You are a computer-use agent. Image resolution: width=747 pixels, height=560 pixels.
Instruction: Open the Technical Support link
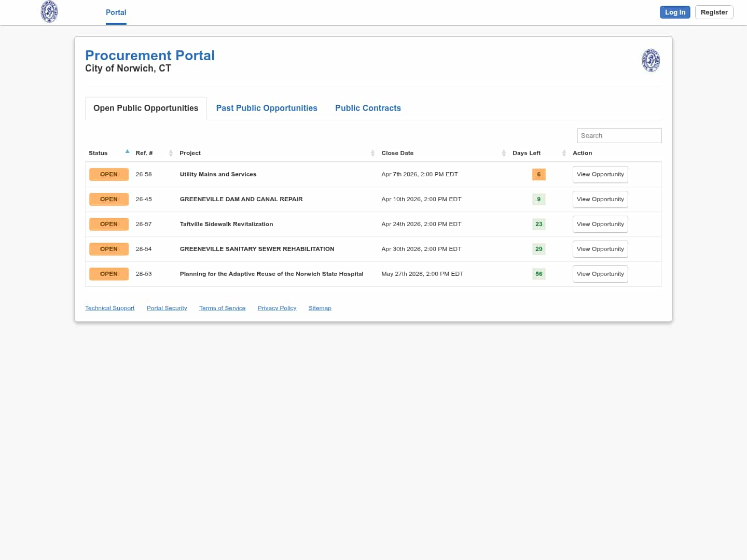click(x=109, y=308)
